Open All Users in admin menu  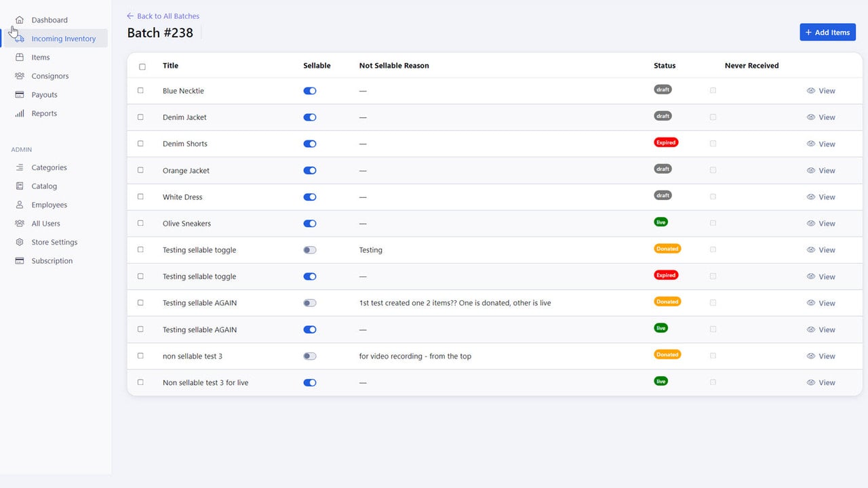(45, 224)
